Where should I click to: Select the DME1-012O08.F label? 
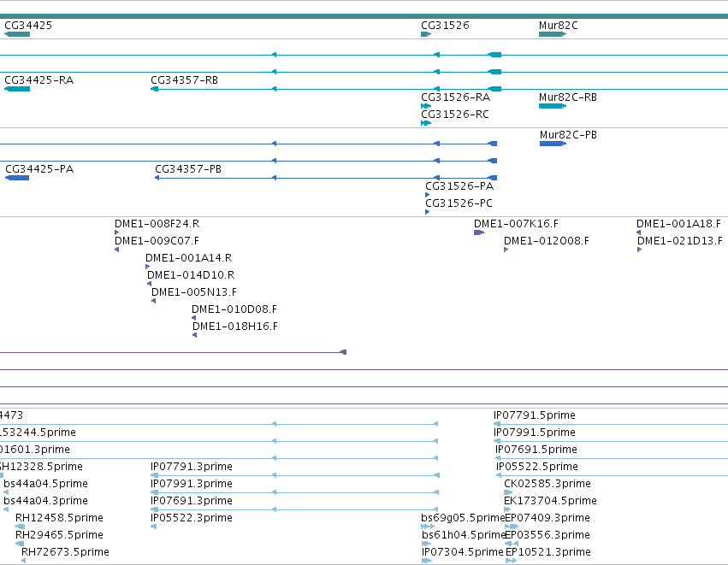click(547, 241)
